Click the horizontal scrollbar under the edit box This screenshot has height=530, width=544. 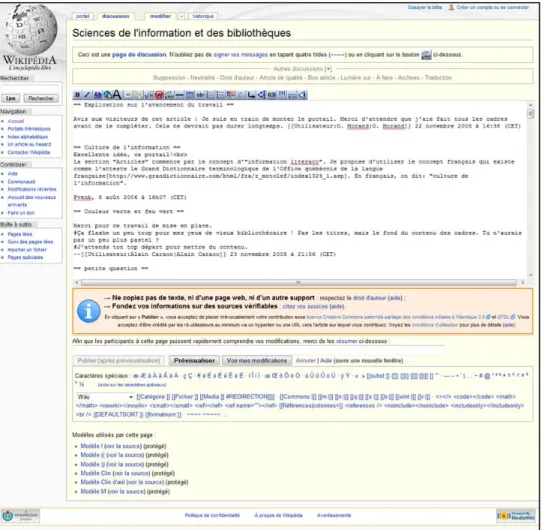[299, 283]
